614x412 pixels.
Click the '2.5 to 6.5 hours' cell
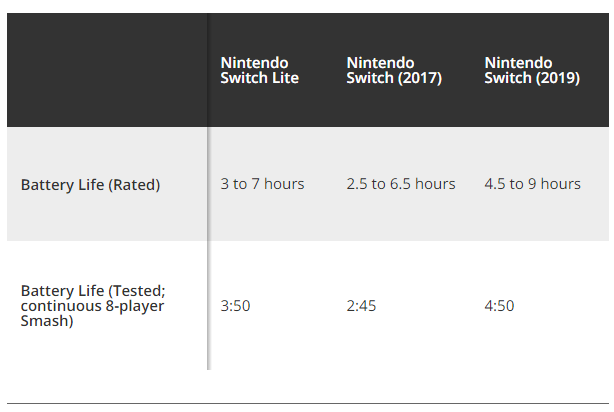tap(401, 184)
